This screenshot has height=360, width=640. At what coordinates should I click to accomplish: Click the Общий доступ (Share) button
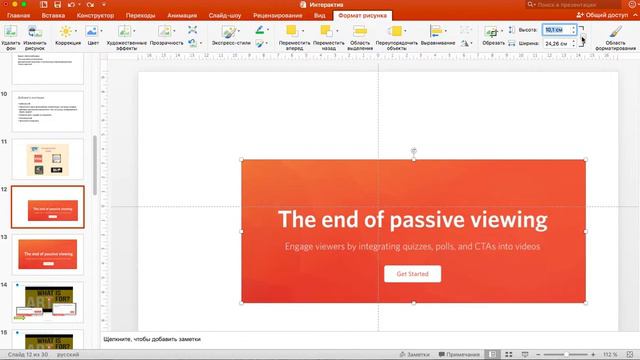coord(602,15)
